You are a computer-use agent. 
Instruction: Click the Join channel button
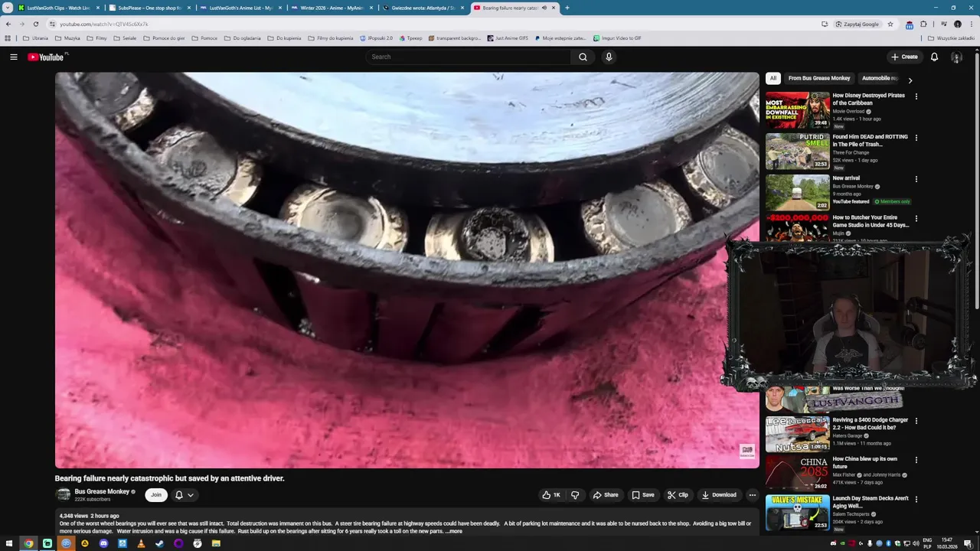click(x=156, y=495)
